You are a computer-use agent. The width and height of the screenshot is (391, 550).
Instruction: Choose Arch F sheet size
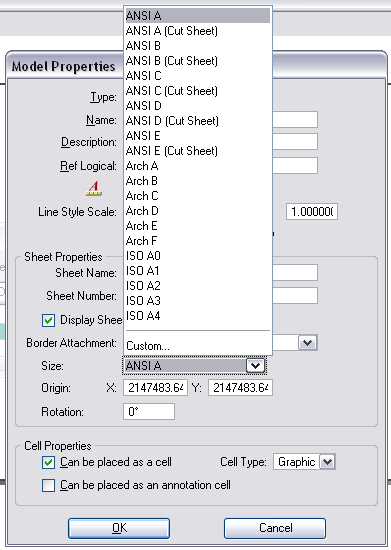tap(198, 241)
